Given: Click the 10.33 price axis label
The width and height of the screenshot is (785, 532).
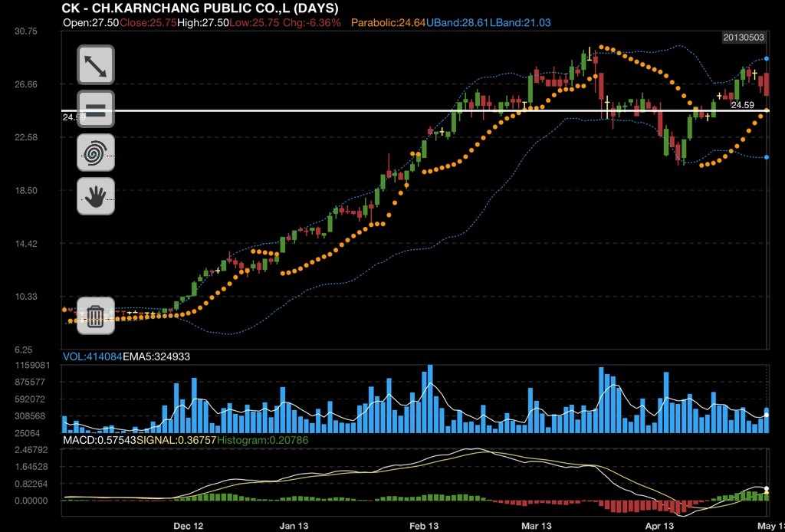Looking at the screenshot, I should coord(26,296).
